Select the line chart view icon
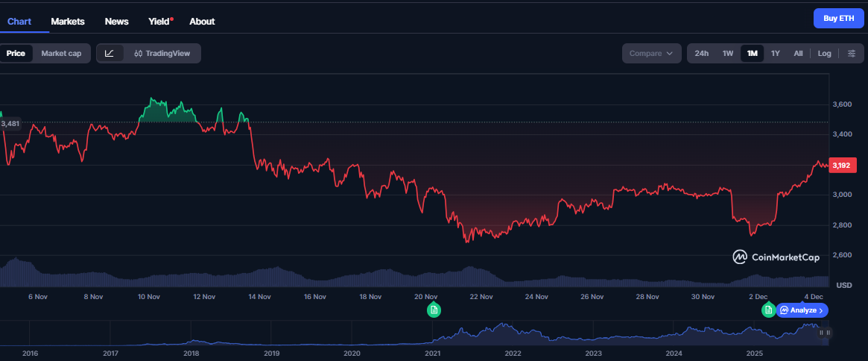 point(110,53)
